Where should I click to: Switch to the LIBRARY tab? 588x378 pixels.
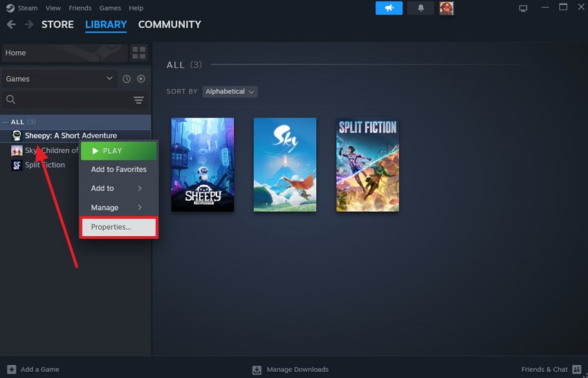[x=106, y=25]
